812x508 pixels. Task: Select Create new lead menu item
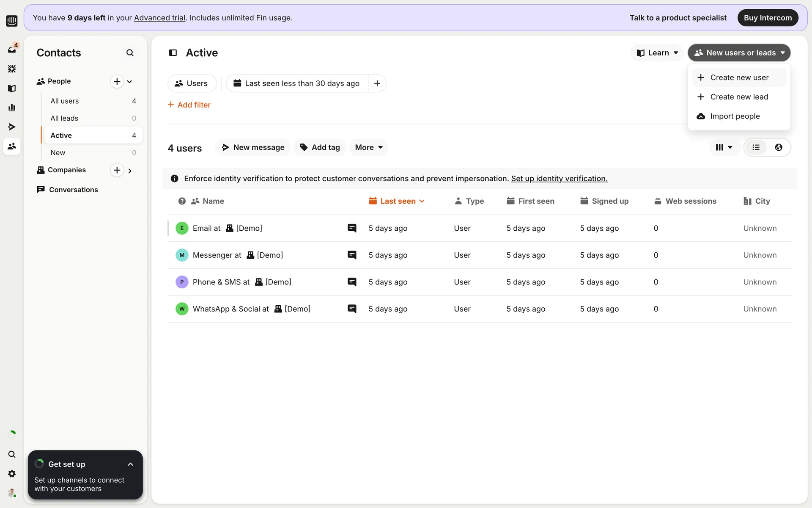tap(739, 97)
